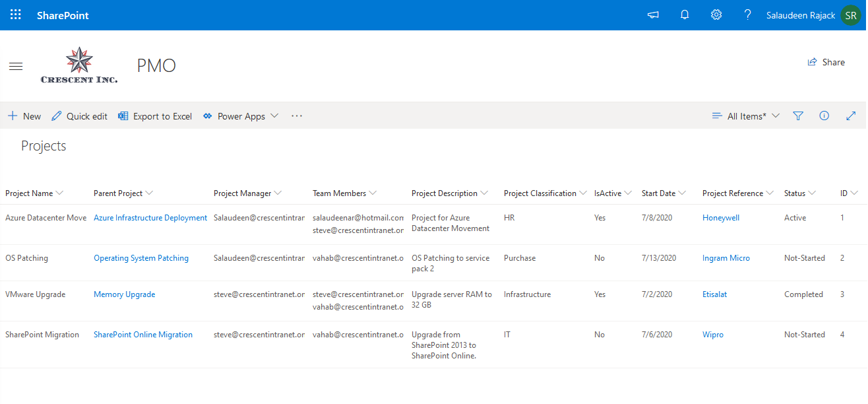Screen dimensions: 868x404
Task: Open SharePoint Online Migration link
Action: (x=143, y=335)
